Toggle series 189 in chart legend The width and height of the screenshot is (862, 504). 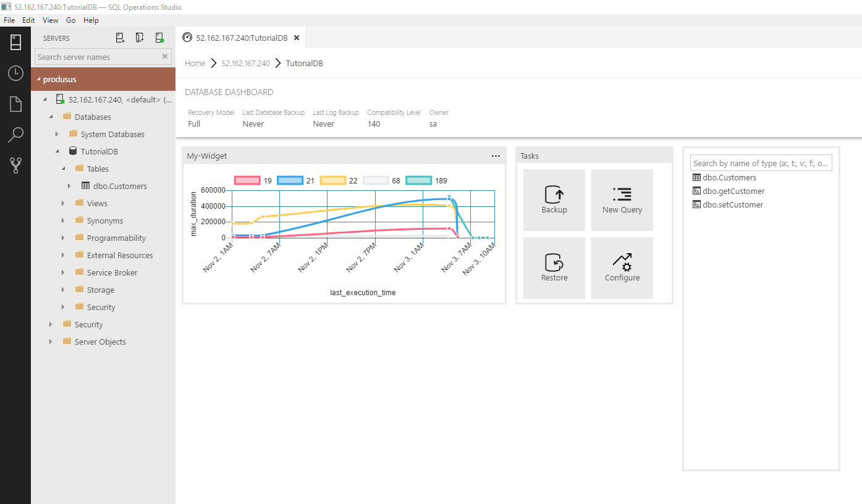[x=418, y=180]
